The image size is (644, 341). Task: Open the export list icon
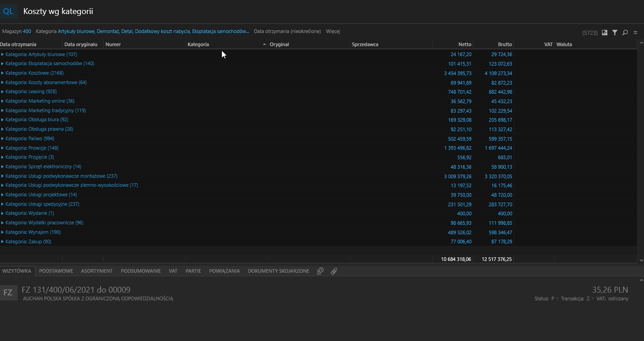click(x=605, y=33)
